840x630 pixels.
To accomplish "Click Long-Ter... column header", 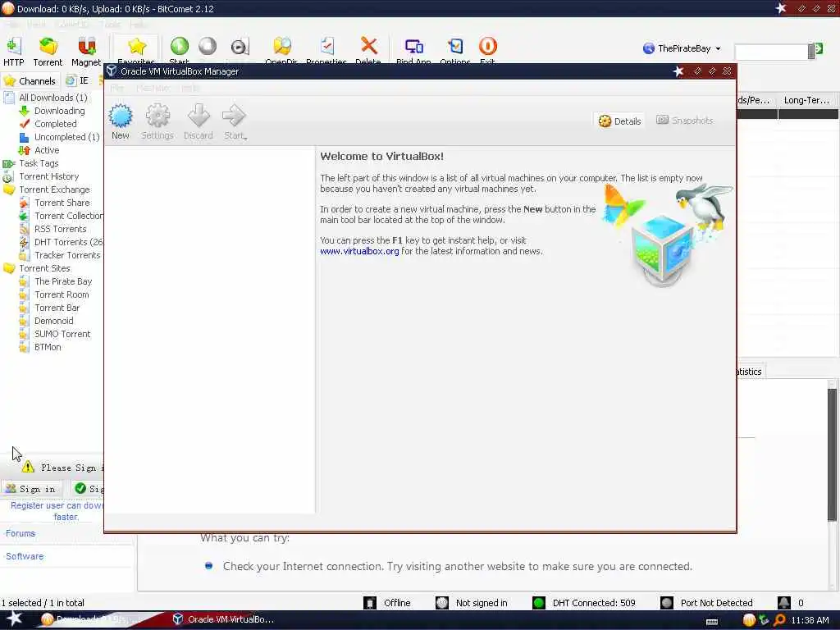I will pyautogui.click(x=807, y=100).
